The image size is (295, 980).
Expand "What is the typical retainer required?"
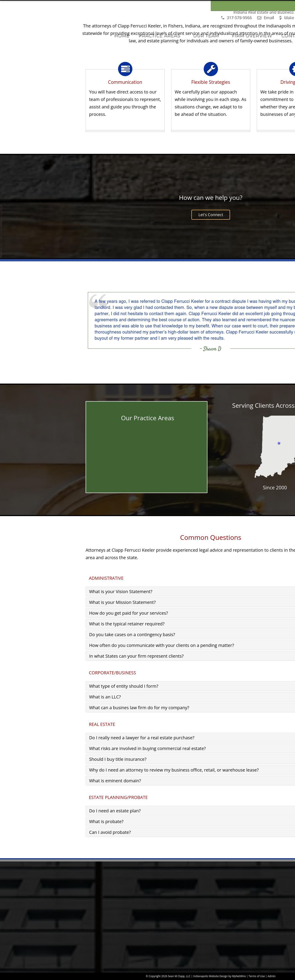click(x=190, y=624)
